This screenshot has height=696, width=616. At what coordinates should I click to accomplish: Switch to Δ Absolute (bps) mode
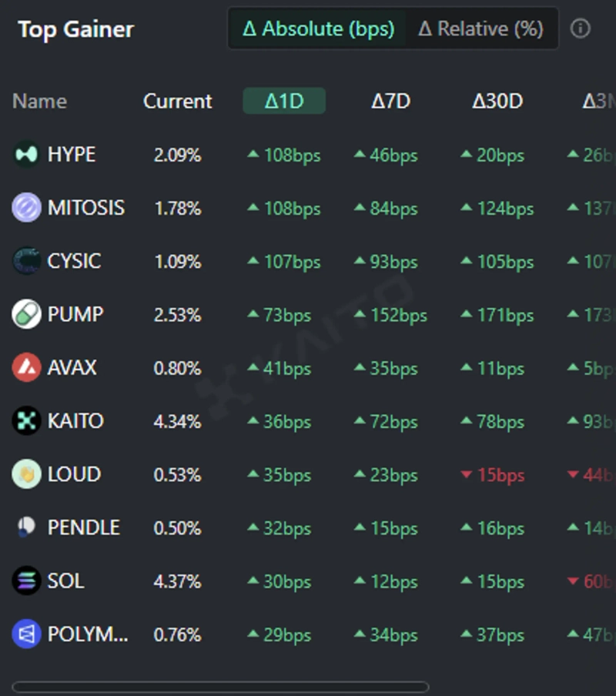(318, 29)
